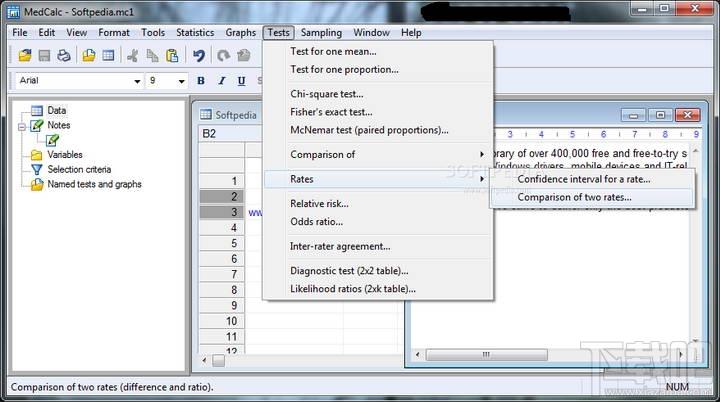
Task: Copy selection with the copy icon
Action: pos(152,56)
